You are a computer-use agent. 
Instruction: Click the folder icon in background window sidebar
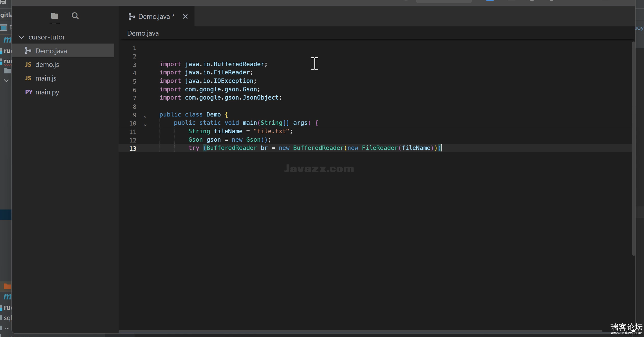[7, 71]
